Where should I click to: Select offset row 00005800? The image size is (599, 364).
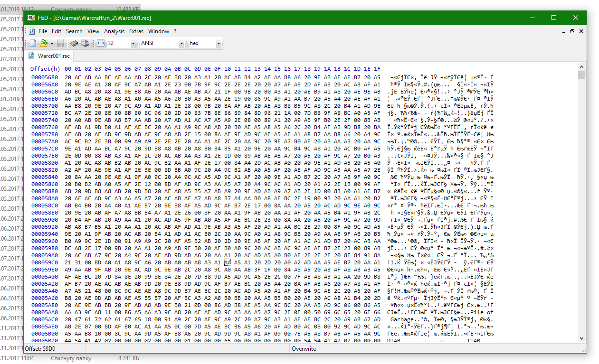pyautogui.click(x=45, y=162)
